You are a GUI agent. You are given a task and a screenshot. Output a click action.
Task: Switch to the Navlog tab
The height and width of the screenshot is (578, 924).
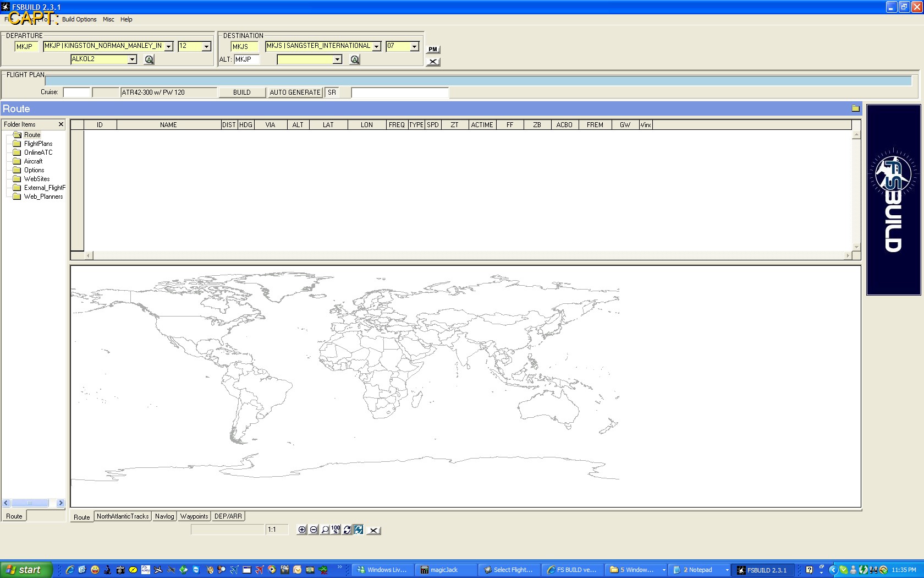[164, 516]
